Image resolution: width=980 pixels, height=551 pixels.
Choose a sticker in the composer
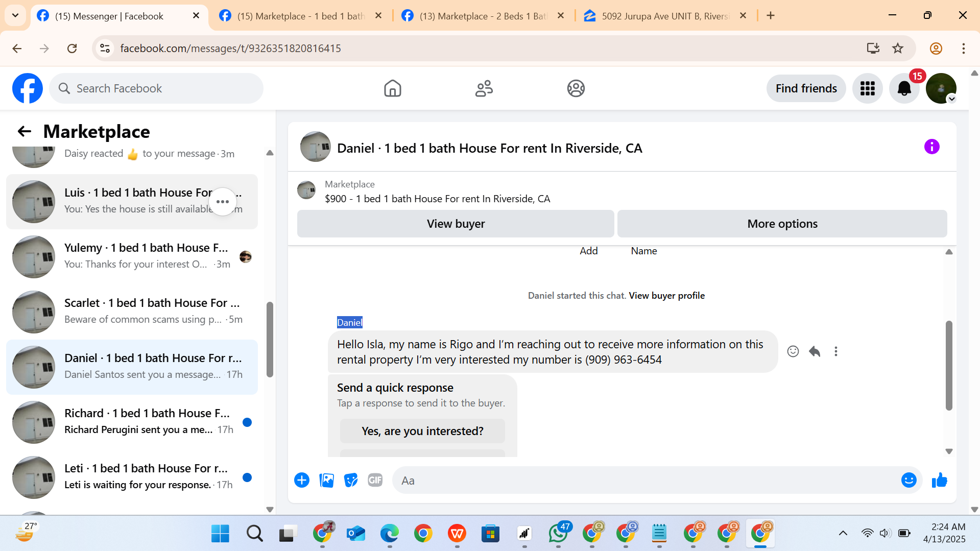351,480
